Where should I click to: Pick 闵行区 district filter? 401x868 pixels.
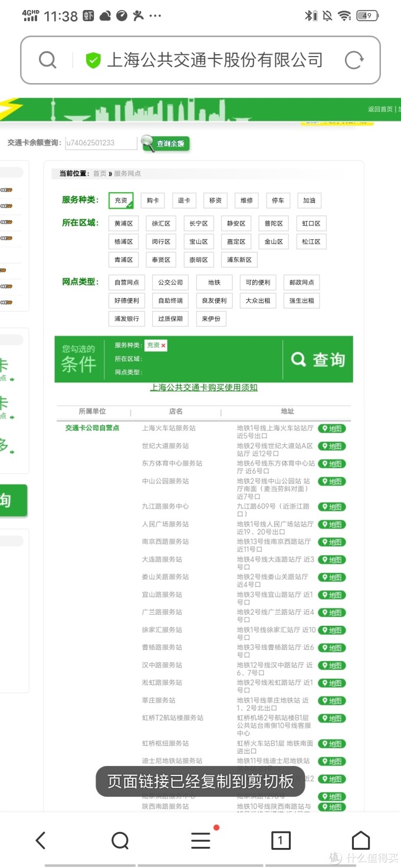pos(161,242)
